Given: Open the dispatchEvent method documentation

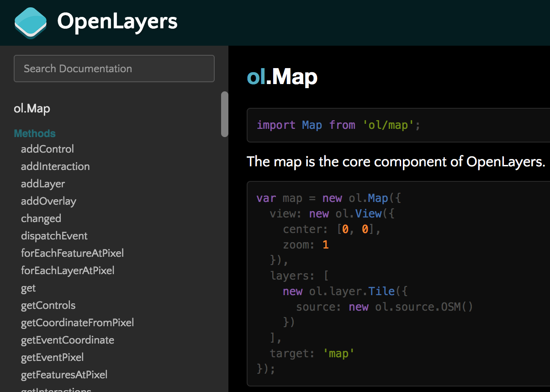Looking at the screenshot, I should tap(54, 236).
